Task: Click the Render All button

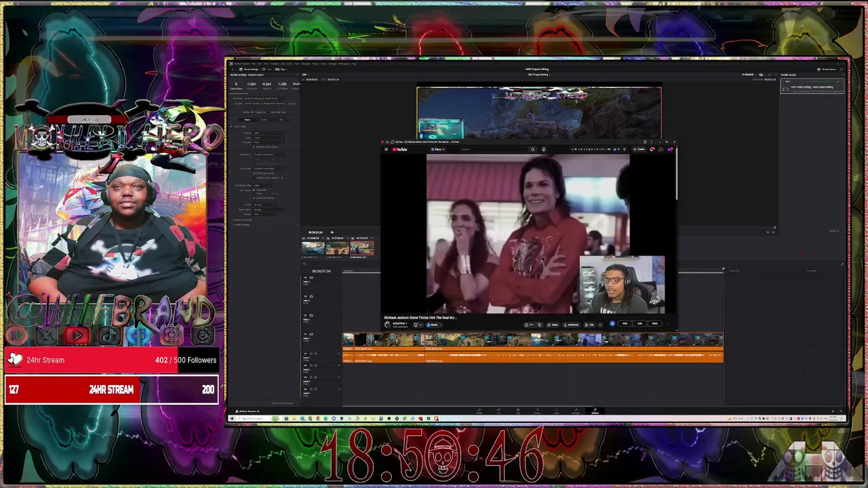Action: 833,231
